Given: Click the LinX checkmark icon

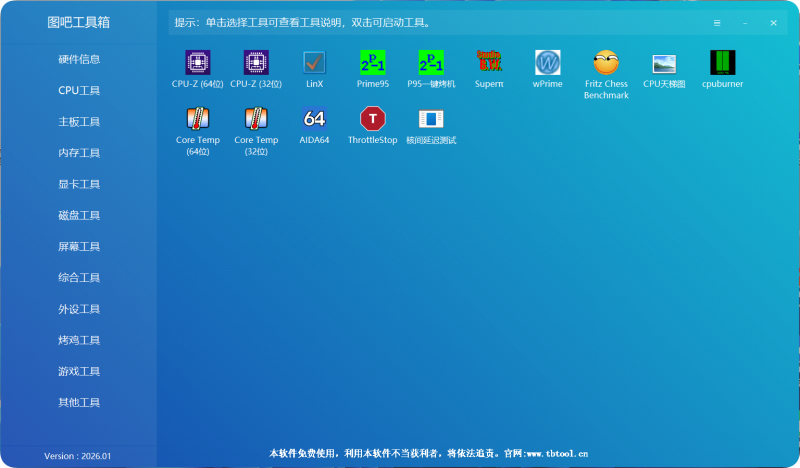Looking at the screenshot, I should point(314,63).
